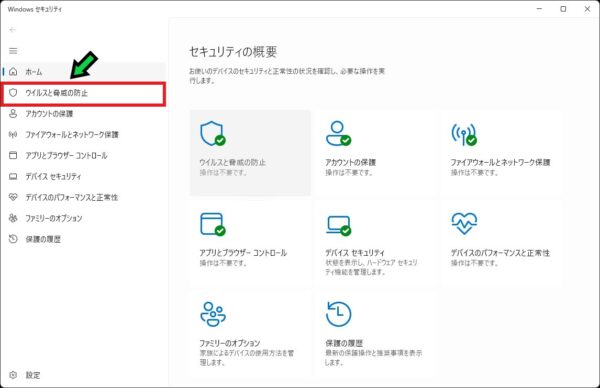Screen dimensions: 600x388
Task: Open ファイアウォールとネットワーク保護 from the sidebar
Action: pyautogui.click(x=83, y=134)
